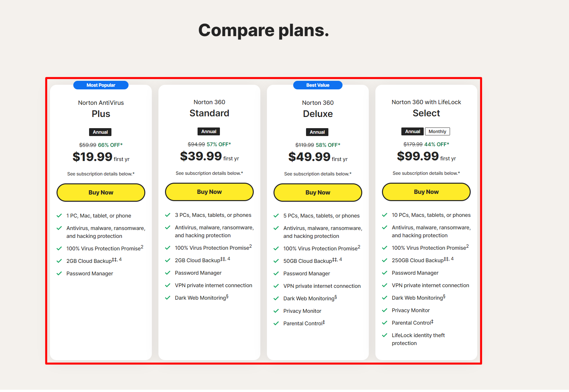The image size is (569, 392).
Task: Click checkmark beside Deluxe Parental Control
Action: 276,323
